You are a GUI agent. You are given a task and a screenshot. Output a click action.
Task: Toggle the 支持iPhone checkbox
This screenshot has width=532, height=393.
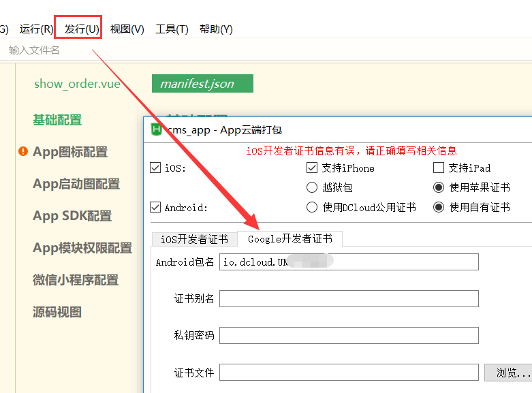point(312,168)
